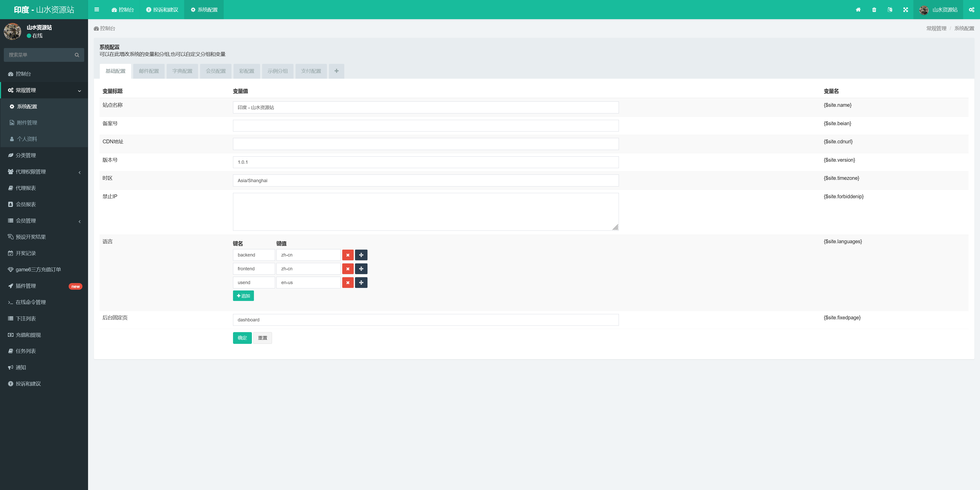The width and height of the screenshot is (980, 490).
Task: Click the language switch icon in header
Action: 890,9
